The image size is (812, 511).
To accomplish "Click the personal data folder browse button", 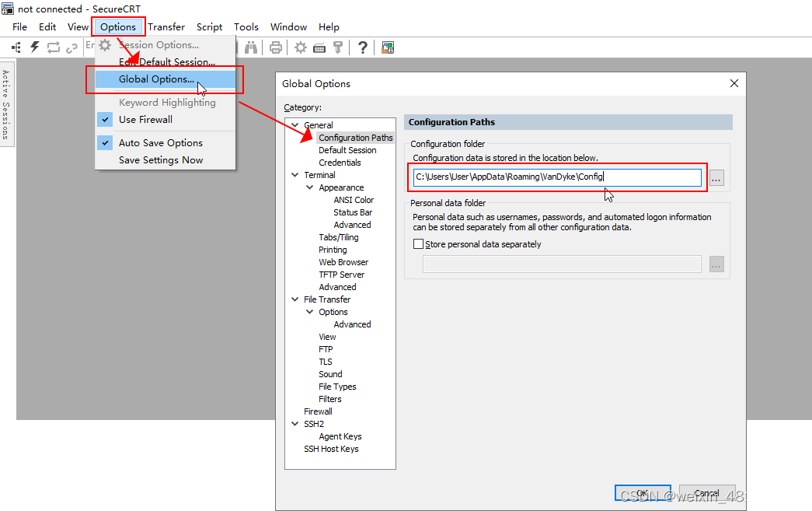I will pos(716,264).
